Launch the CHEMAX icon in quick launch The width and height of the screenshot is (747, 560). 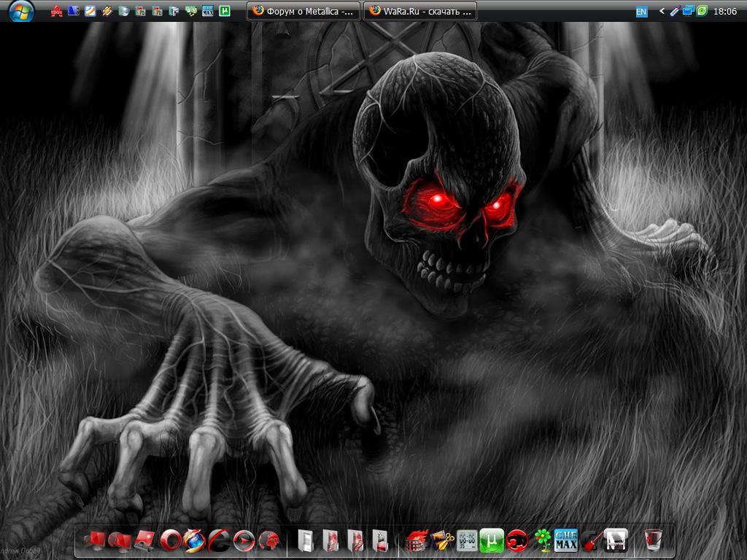(x=208, y=12)
